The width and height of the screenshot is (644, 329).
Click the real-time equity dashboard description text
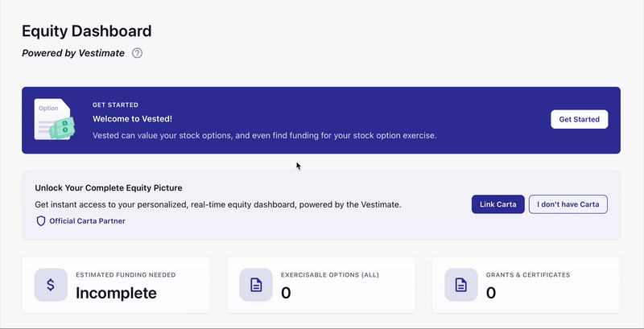(x=218, y=204)
